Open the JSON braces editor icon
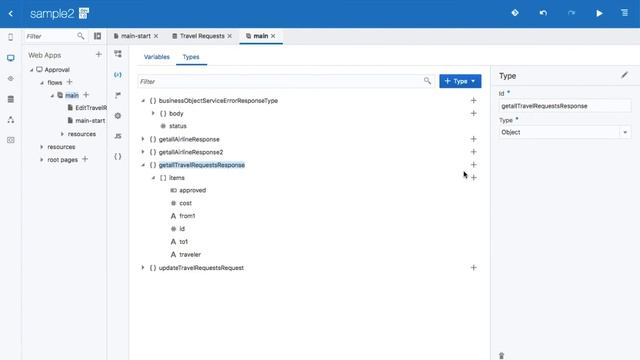This screenshot has height=360, width=640. click(x=118, y=156)
